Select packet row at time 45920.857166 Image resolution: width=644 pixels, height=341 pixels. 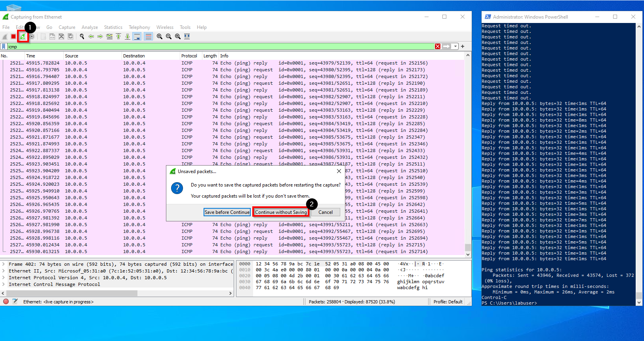(x=232, y=130)
